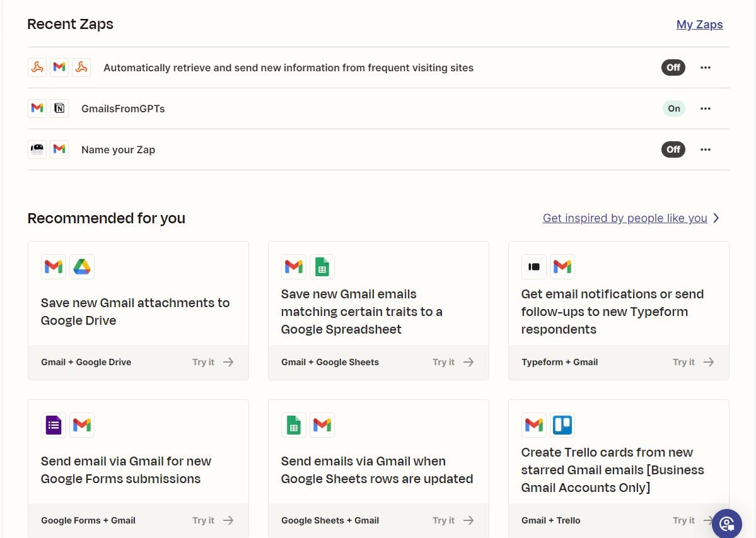Open the Name your Zap entry
Screen dimensions: 756x538
(x=118, y=150)
